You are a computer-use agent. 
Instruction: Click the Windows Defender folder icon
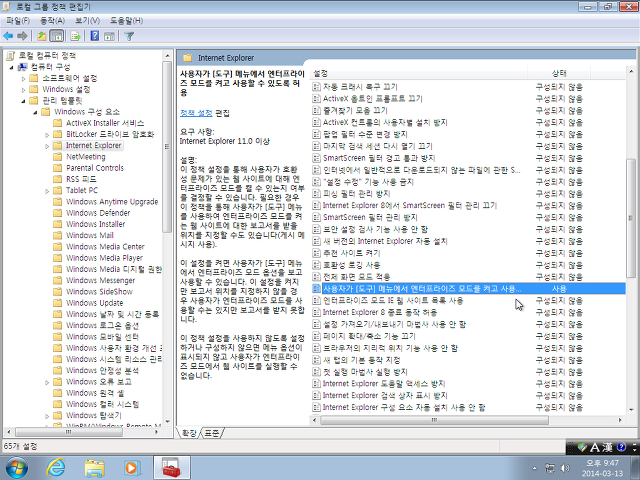pyautogui.click(x=58, y=213)
